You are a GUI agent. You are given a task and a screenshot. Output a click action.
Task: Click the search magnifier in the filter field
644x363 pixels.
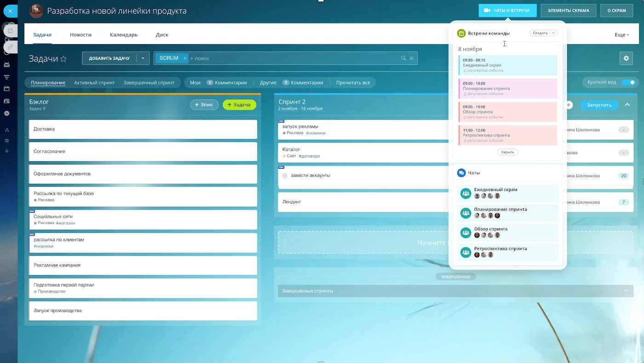[403, 58]
